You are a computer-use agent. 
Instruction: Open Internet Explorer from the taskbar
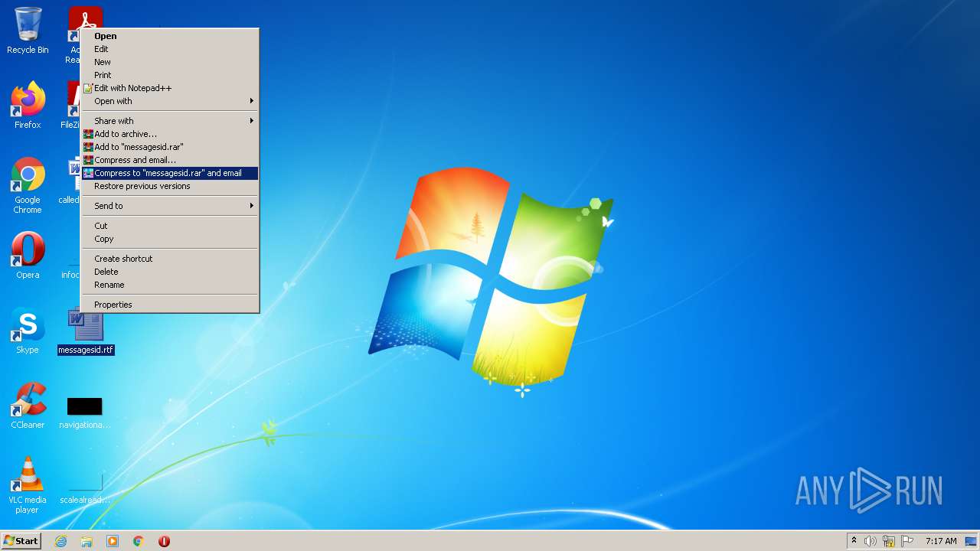(x=60, y=541)
